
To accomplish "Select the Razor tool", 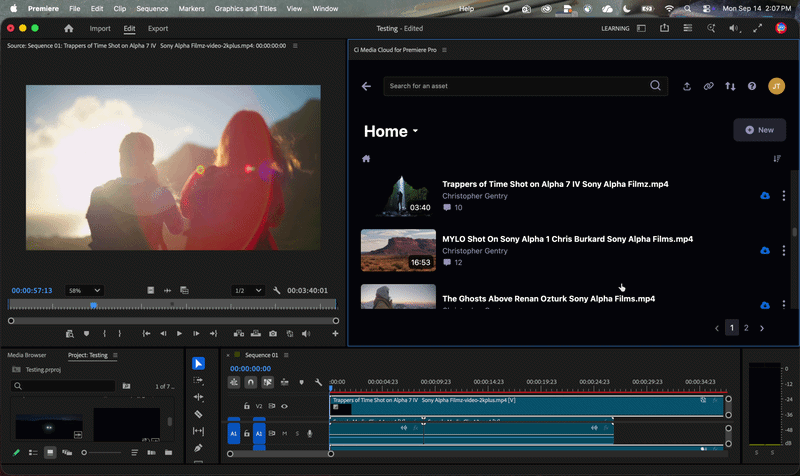I will 198,414.
